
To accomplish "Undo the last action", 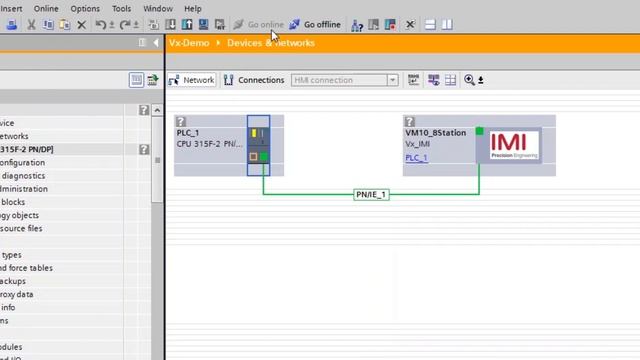I will pyautogui.click(x=100, y=24).
